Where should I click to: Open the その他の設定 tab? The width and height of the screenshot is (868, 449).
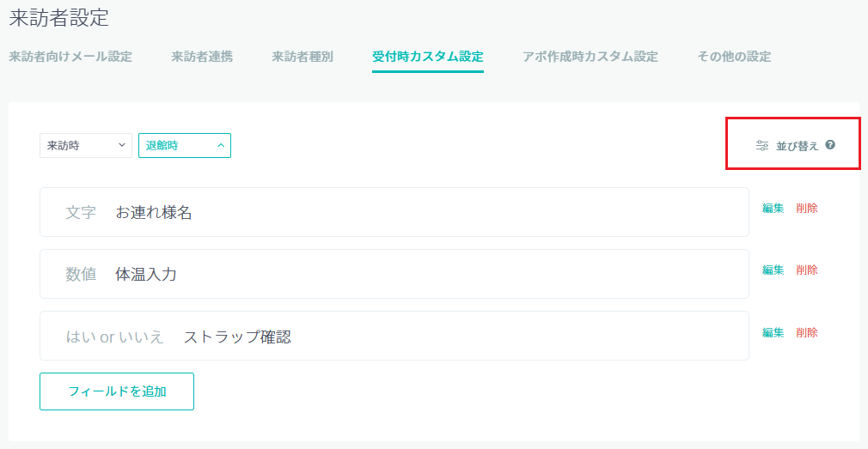tap(734, 57)
